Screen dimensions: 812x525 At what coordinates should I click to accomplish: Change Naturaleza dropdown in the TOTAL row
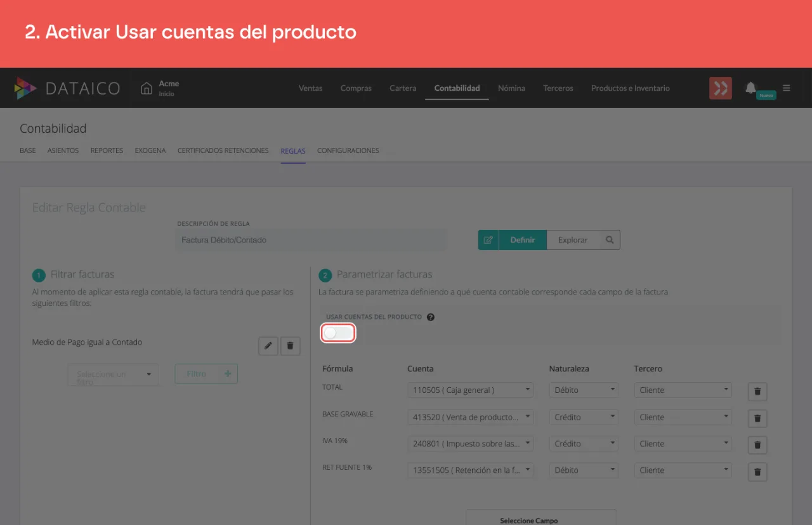pos(584,390)
